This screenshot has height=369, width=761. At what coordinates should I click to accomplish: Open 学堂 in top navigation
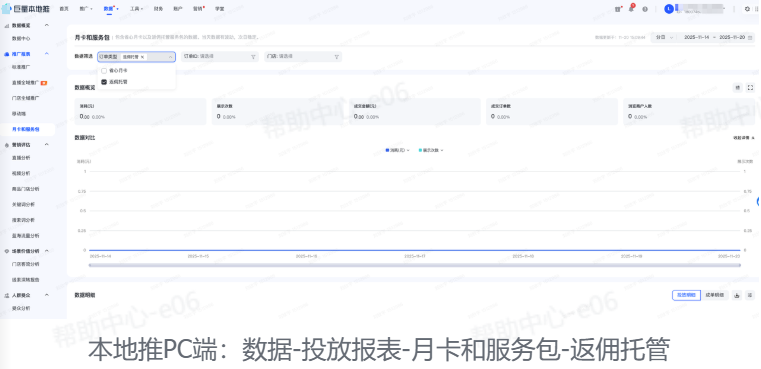(219, 9)
